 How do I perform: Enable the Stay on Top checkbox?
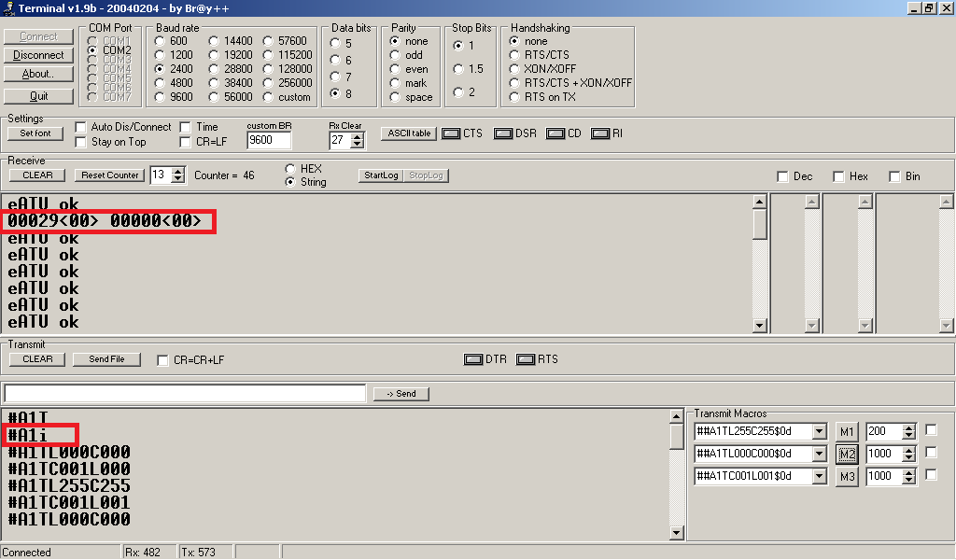pos(81,142)
